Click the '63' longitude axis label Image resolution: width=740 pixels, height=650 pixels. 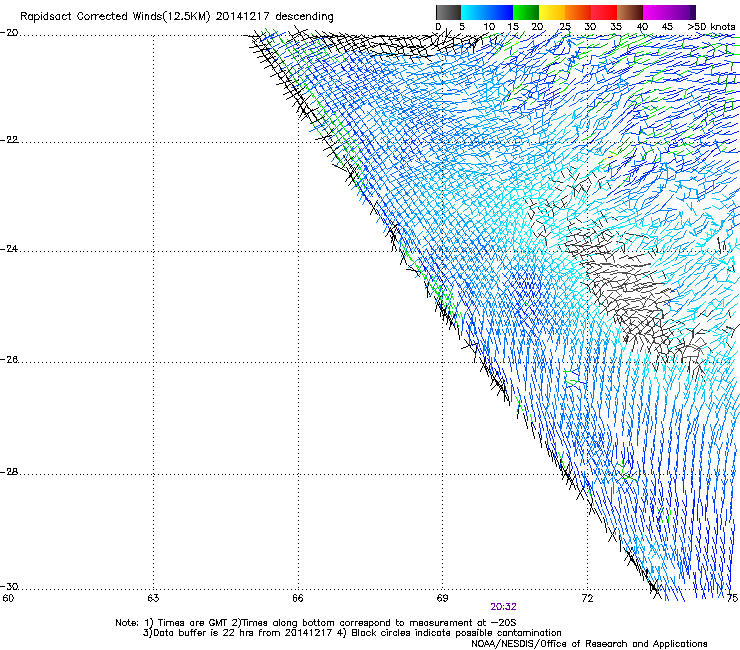point(153,598)
